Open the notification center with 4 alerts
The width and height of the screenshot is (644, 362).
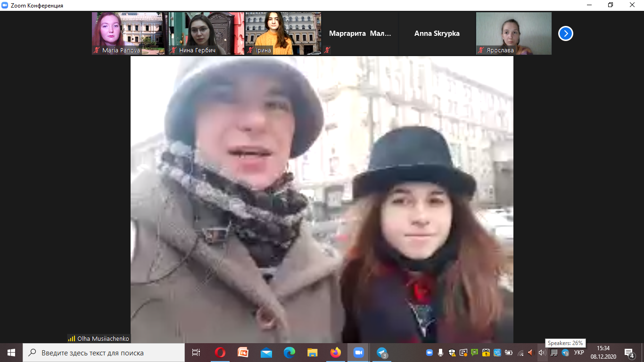click(629, 353)
